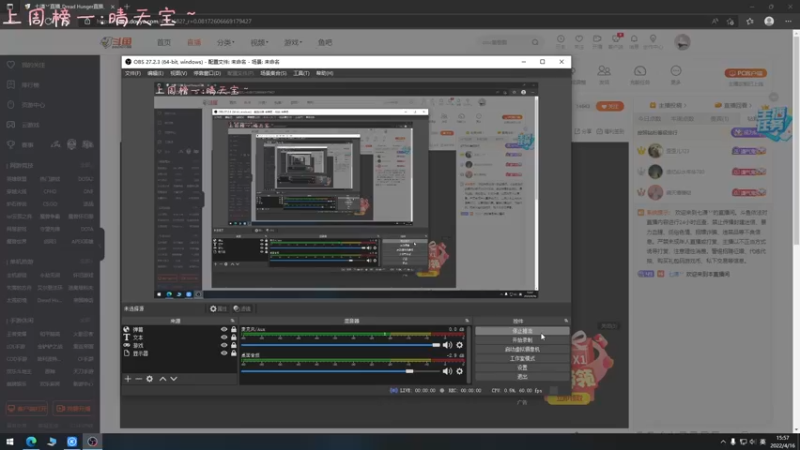The image size is (800, 450).
Task: Add a new source with the plus icon
Action: click(128, 379)
